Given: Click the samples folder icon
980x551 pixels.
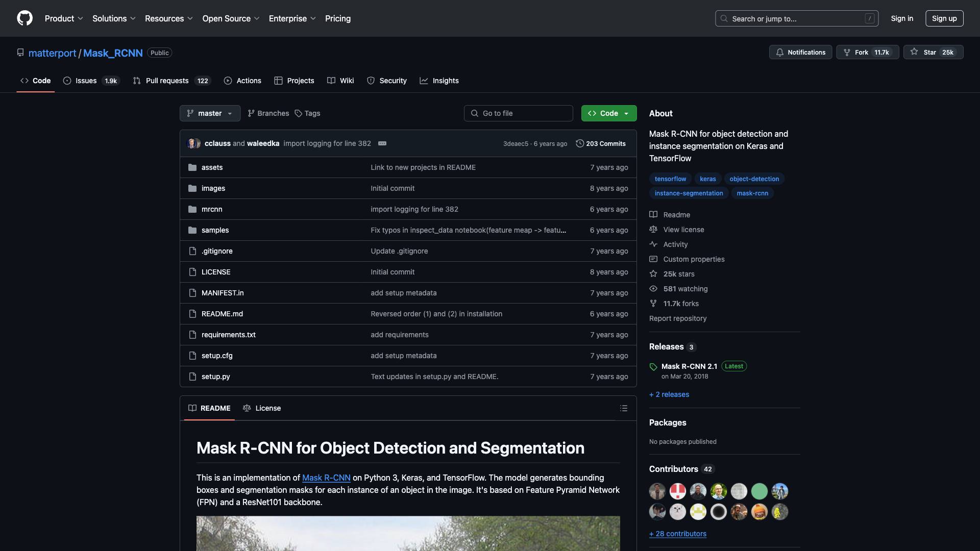Looking at the screenshot, I should pos(192,230).
